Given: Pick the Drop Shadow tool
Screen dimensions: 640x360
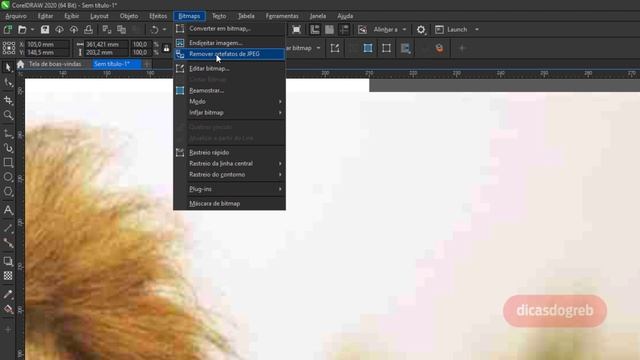Looking at the screenshot, I should coord(8,261).
